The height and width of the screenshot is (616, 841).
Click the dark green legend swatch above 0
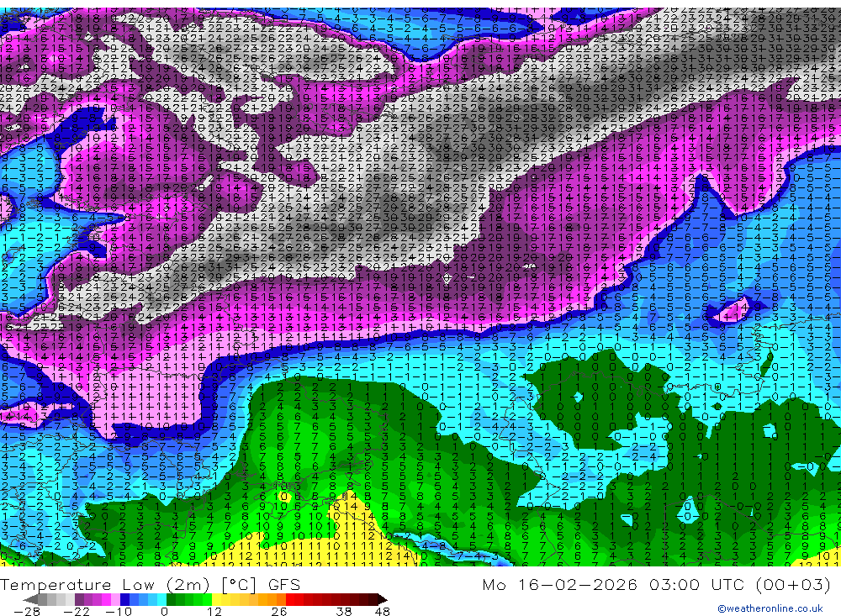pyautogui.click(x=171, y=599)
